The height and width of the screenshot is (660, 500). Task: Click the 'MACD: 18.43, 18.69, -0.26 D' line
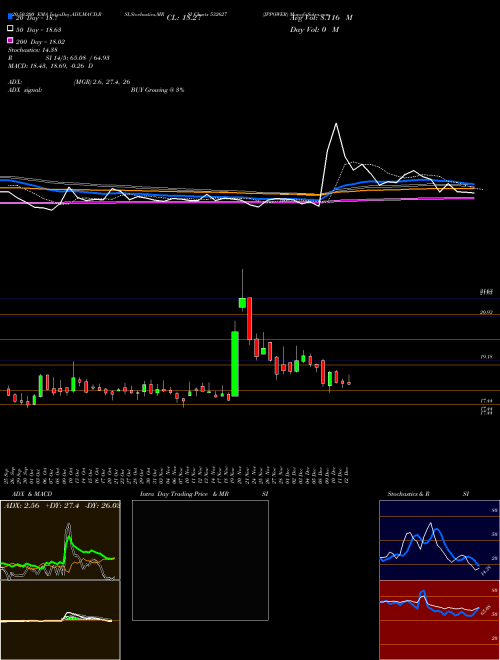(x=51, y=66)
